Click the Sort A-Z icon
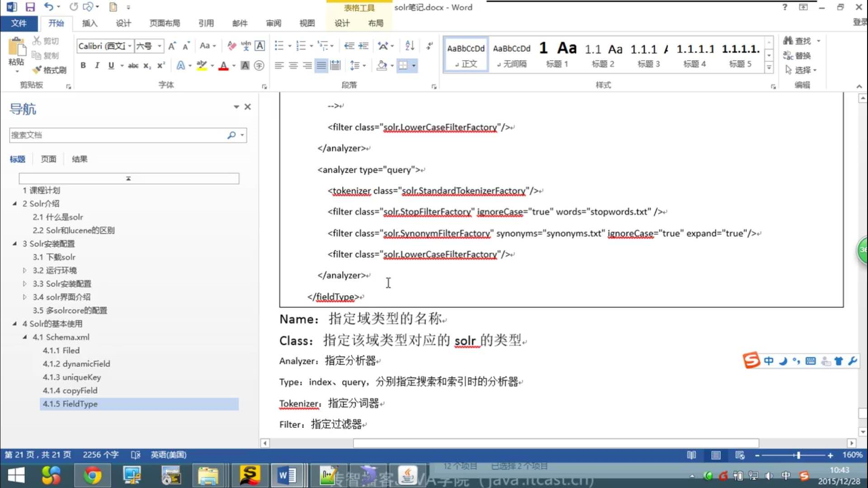The width and height of the screenshot is (868, 488). point(410,46)
